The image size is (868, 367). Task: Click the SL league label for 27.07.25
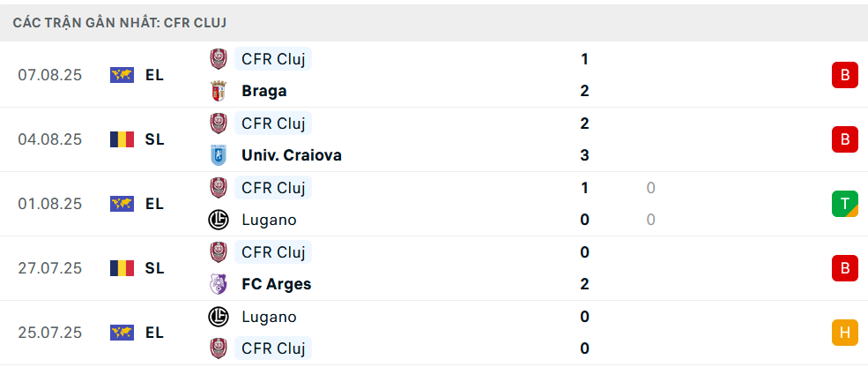coord(155,268)
